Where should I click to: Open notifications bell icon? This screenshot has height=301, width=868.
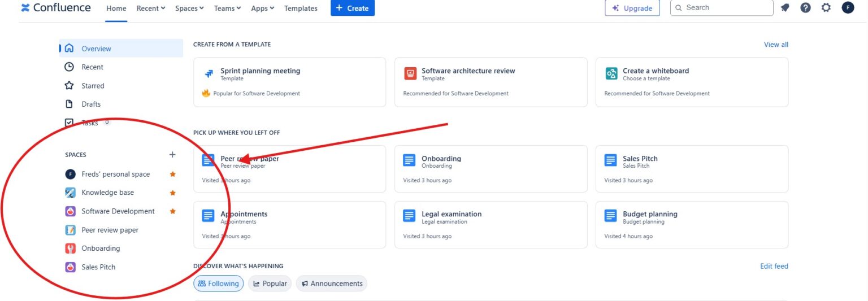[x=785, y=8]
